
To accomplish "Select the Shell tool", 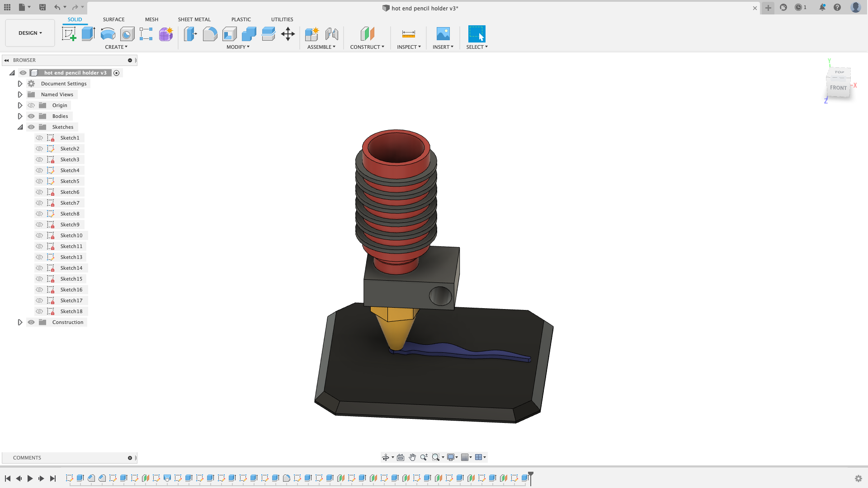I will (229, 34).
